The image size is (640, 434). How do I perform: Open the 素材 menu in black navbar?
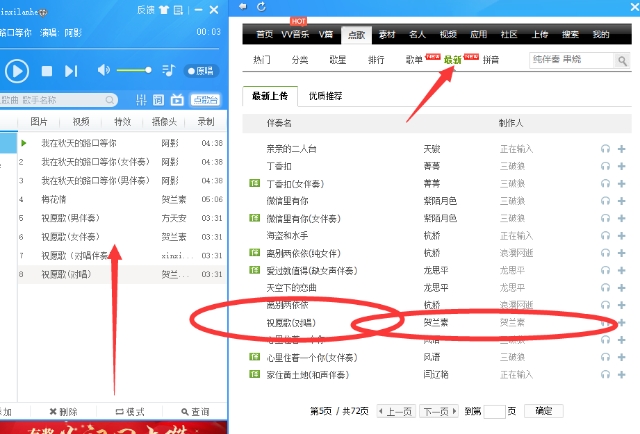tap(388, 34)
